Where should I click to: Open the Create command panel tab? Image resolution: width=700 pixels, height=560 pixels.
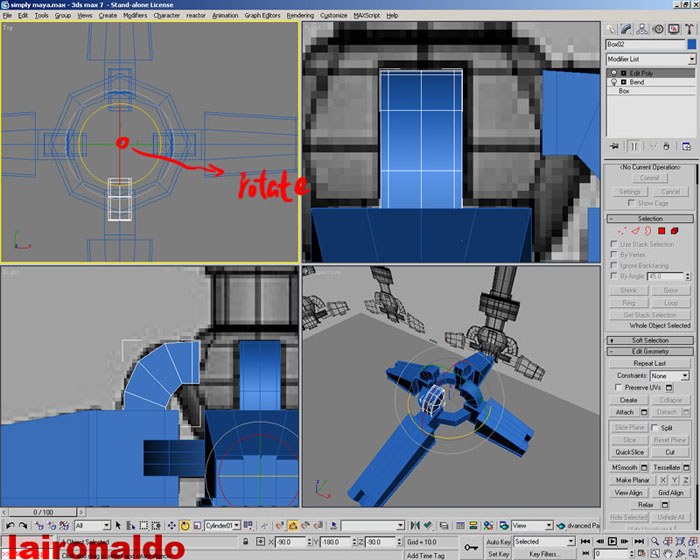(x=611, y=29)
